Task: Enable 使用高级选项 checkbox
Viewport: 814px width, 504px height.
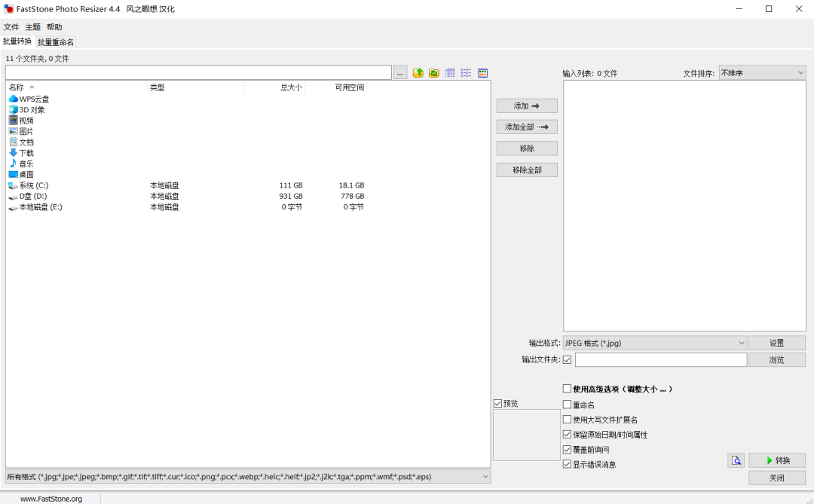Action: (568, 389)
